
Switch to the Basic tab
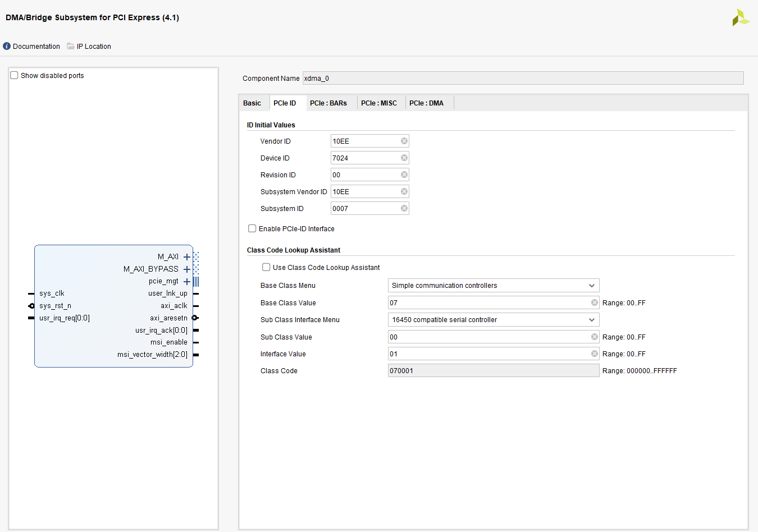252,103
